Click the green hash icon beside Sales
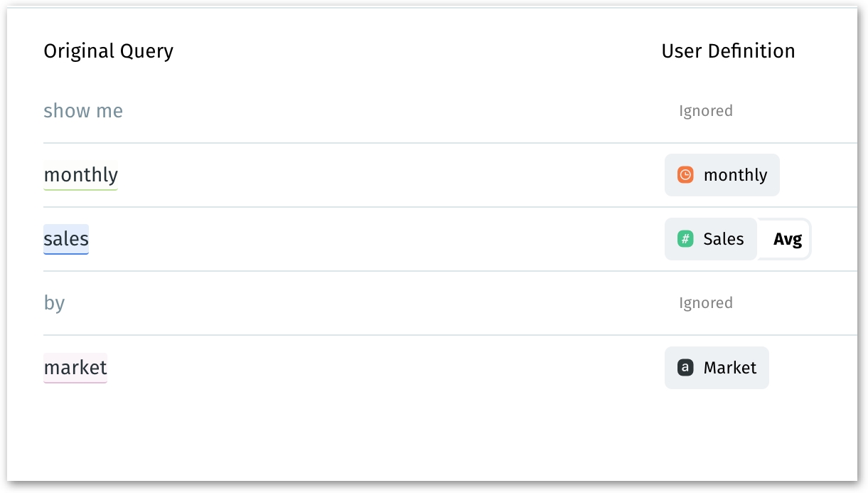The height and width of the screenshot is (493, 868). coord(685,239)
